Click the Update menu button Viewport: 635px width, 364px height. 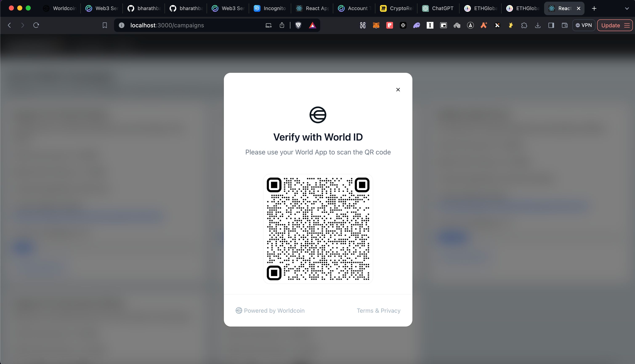(615, 25)
